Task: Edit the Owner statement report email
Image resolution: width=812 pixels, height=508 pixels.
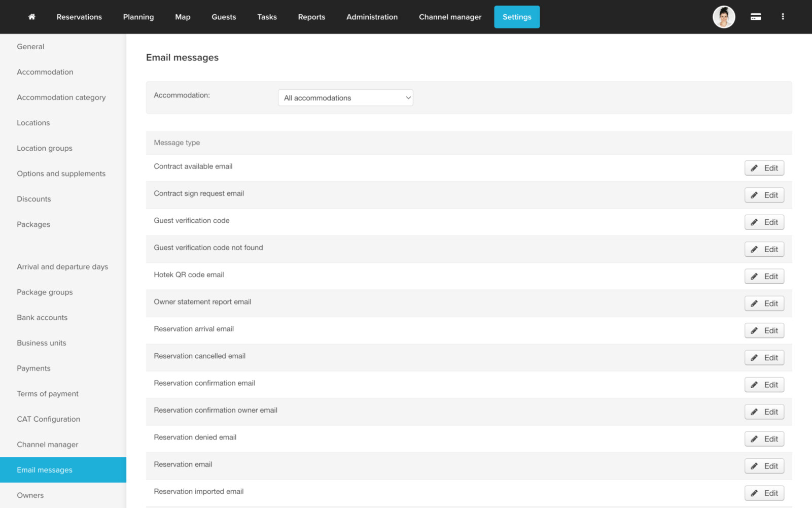Action: (x=764, y=303)
